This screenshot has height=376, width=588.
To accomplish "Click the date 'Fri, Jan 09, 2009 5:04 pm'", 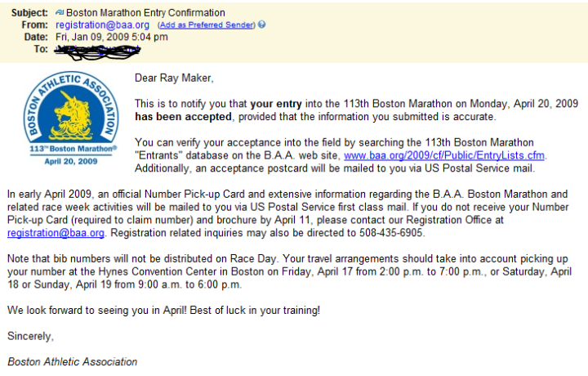I will pyautogui.click(x=112, y=37).
